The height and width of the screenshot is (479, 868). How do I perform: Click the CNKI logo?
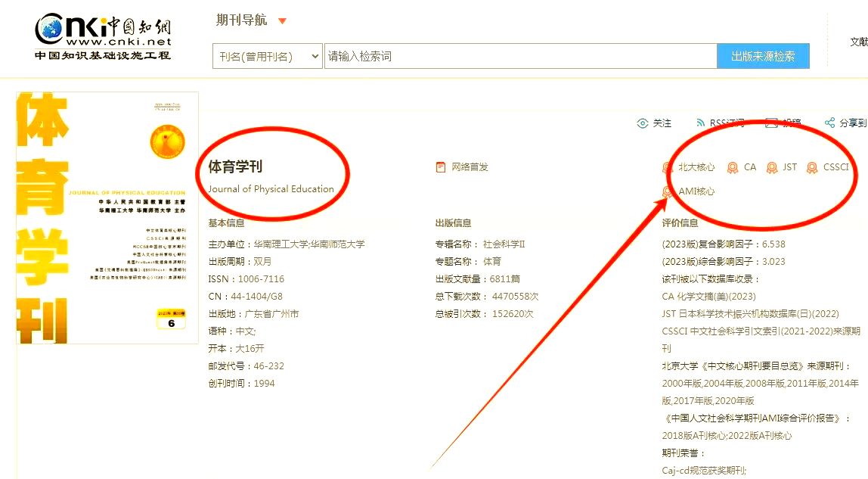pyautogui.click(x=103, y=36)
